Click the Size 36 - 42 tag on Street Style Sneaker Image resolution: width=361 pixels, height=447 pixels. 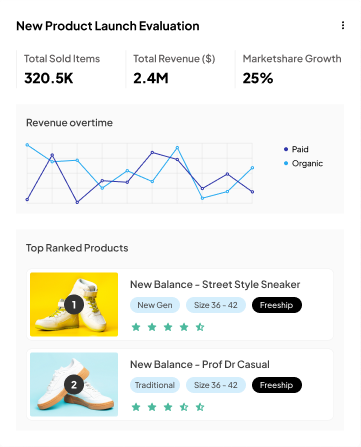coord(216,305)
